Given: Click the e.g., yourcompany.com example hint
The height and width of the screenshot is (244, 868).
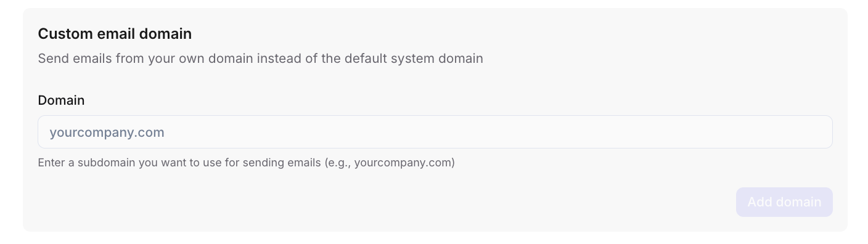Looking at the screenshot, I should (390, 163).
